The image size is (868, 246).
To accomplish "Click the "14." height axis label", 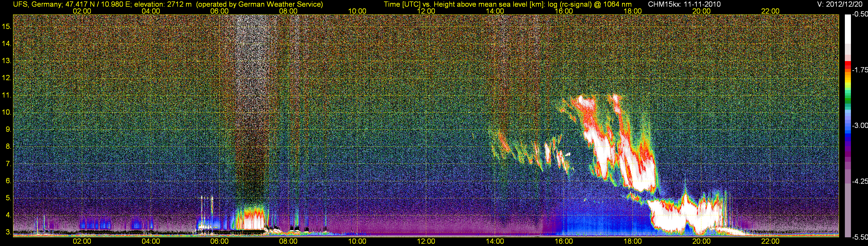I will coord(7,43).
